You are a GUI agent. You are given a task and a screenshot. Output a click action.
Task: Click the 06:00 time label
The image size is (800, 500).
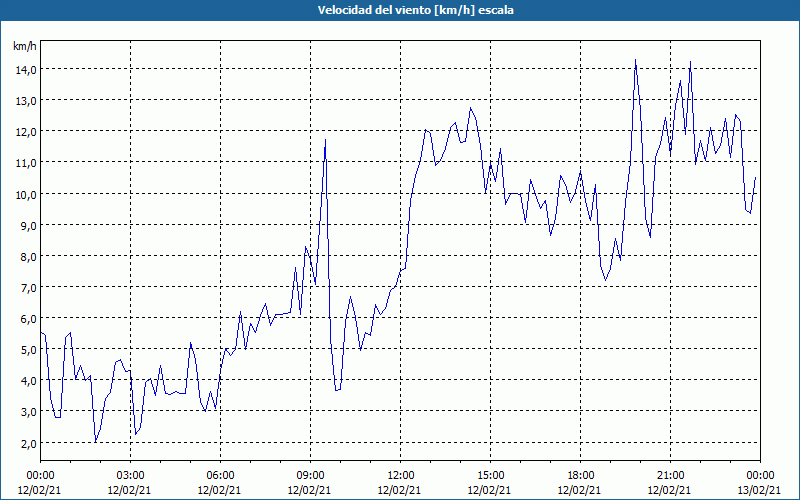pyautogui.click(x=220, y=476)
